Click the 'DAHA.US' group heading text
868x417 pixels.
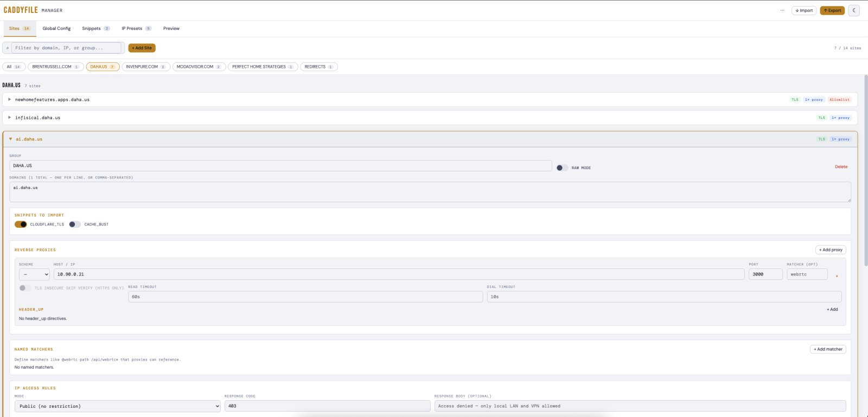(x=11, y=85)
